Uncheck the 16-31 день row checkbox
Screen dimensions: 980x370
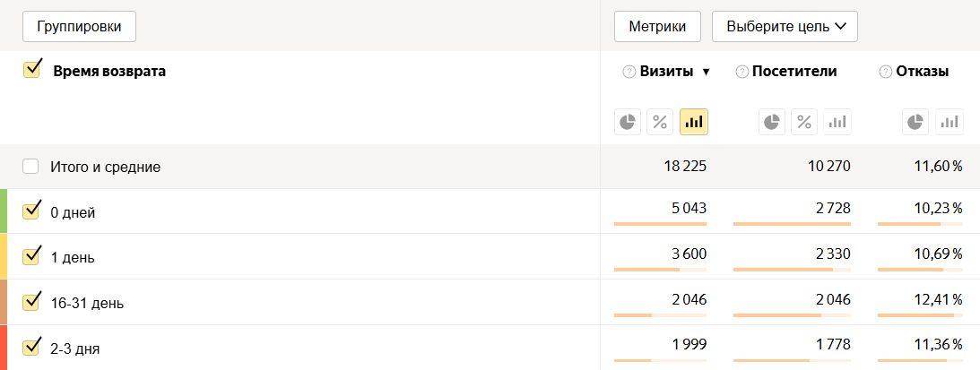coord(32,302)
